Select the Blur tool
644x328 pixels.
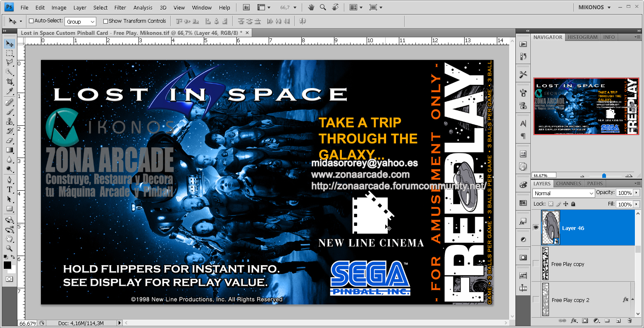pos(10,160)
